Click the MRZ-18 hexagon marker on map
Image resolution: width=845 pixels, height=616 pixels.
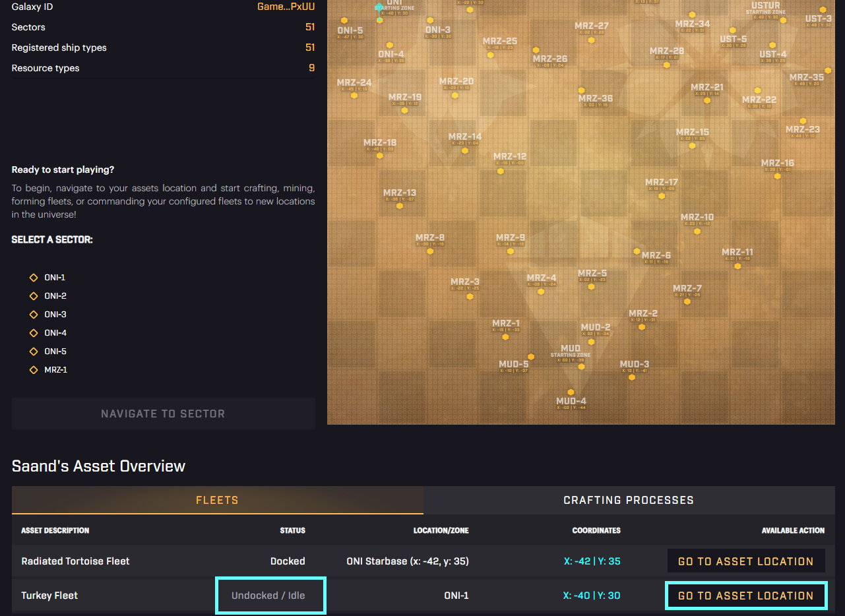pos(380,156)
